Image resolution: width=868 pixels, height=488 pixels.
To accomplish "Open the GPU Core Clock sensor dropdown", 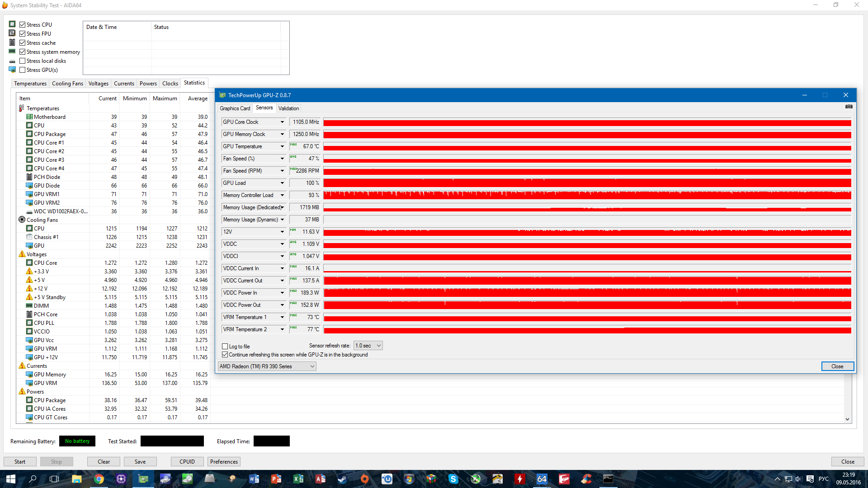I will [282, 122].
